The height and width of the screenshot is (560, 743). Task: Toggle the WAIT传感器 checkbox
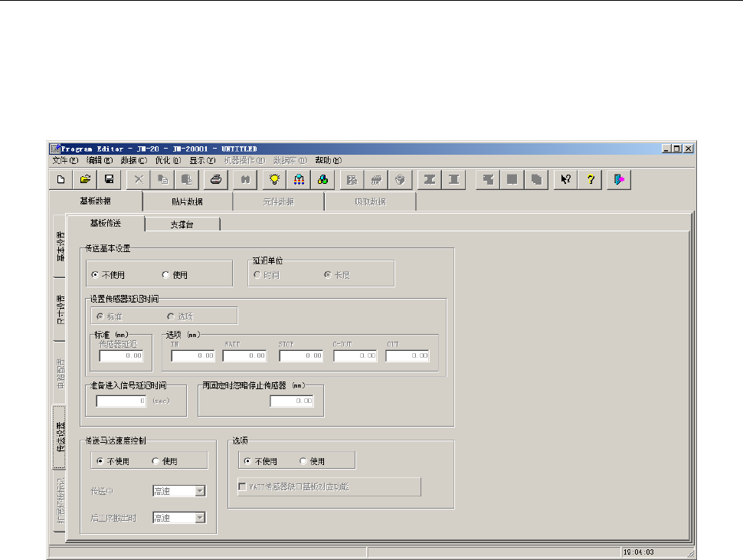(x=243, y=486)
